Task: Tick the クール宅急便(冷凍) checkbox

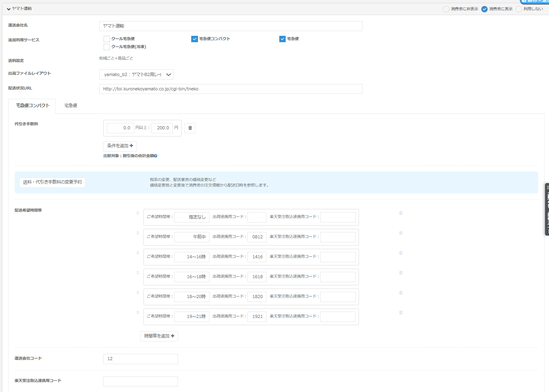Action: [x=107, y=47]
